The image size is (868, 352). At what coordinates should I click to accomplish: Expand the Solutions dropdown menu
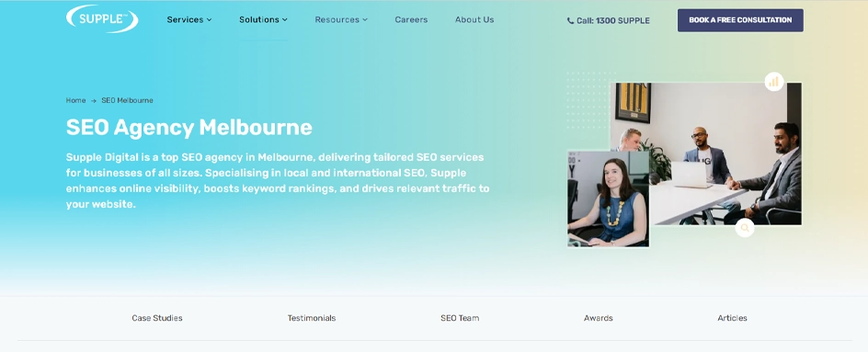tap(264, 19)
